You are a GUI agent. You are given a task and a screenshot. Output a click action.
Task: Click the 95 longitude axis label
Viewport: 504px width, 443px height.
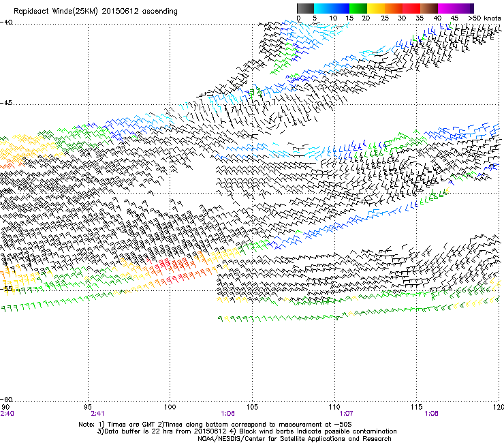coord(87,407)
